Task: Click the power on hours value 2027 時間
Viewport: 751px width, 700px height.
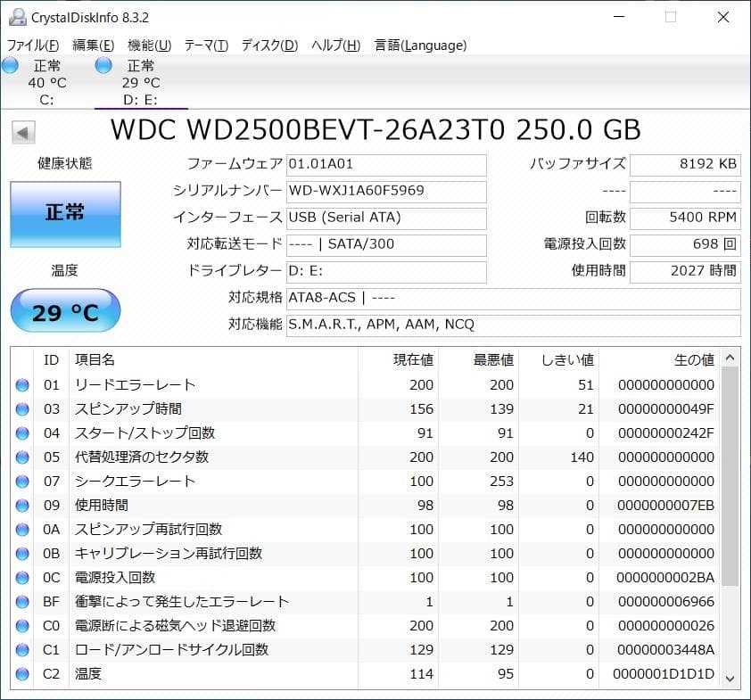Action: coord(685,272)
